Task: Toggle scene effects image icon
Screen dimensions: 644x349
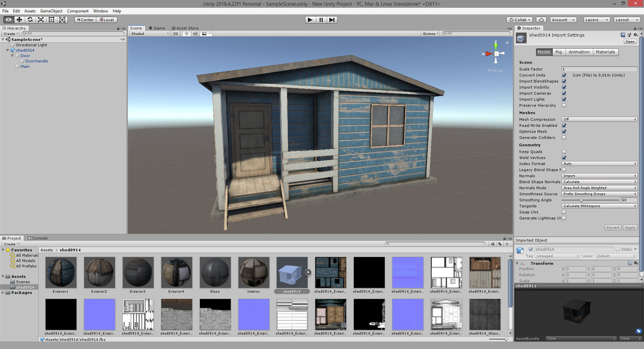Action: click(x=204, y=34)
